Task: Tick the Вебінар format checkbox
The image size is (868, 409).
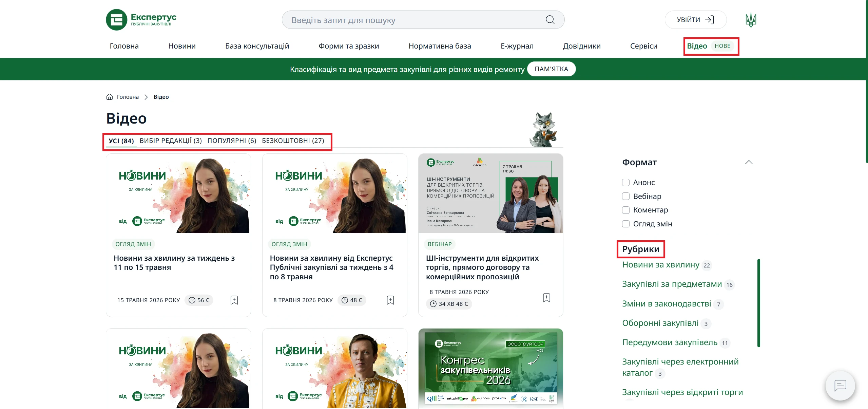Action: coord(626,196)
